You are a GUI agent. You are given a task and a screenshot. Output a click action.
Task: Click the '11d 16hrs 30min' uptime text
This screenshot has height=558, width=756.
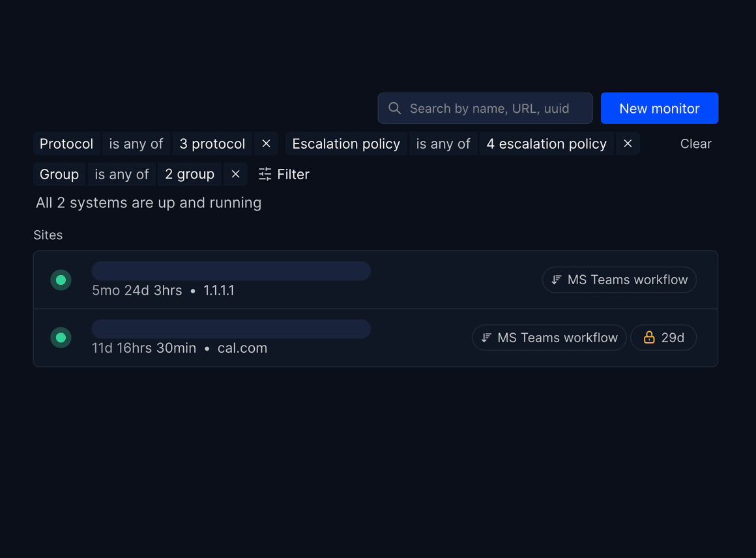click(x=144, y=348)
